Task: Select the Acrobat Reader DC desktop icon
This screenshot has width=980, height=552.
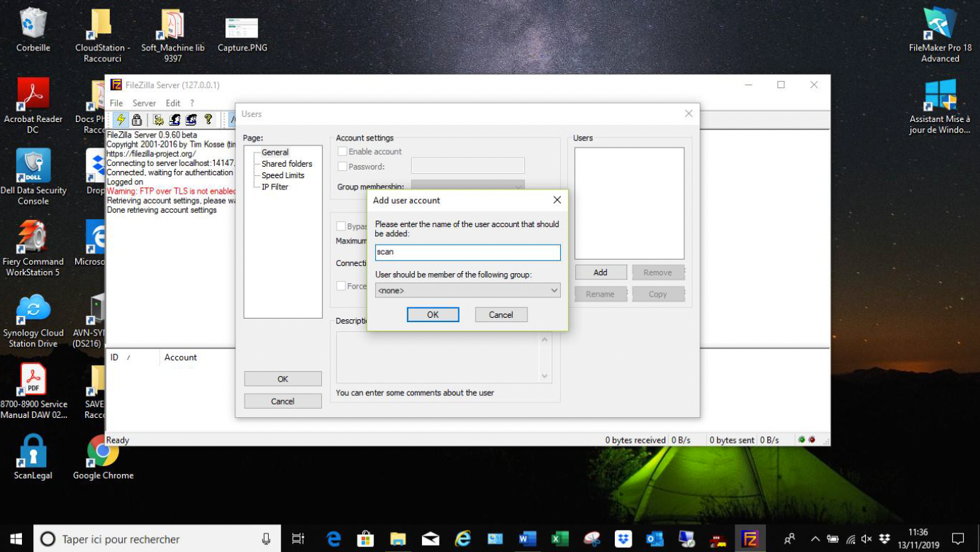Action: coord(33,106)
